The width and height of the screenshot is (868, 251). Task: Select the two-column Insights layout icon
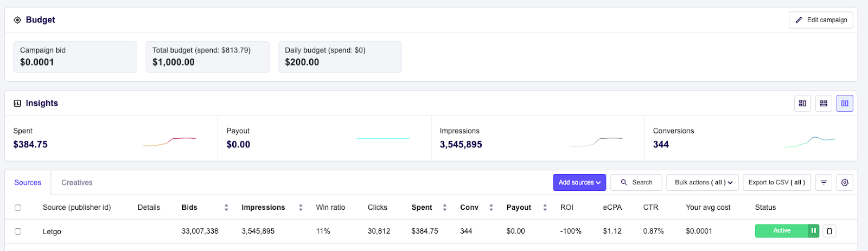point(845,104)
